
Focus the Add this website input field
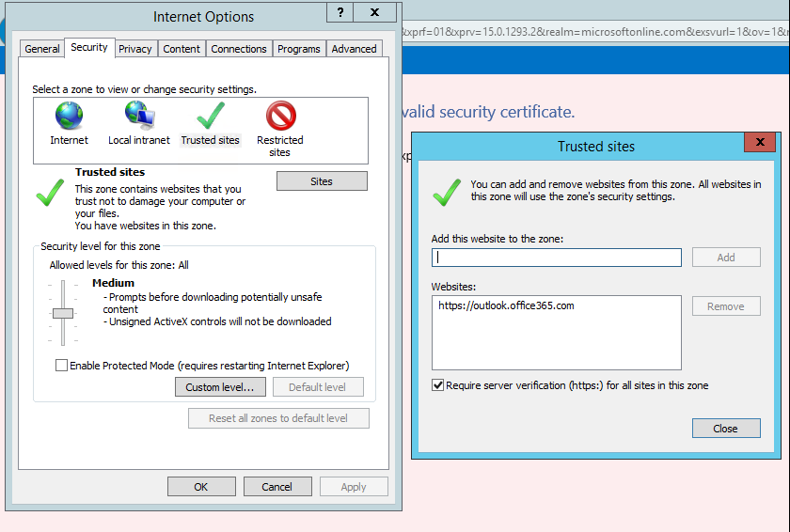pos(556,258)
